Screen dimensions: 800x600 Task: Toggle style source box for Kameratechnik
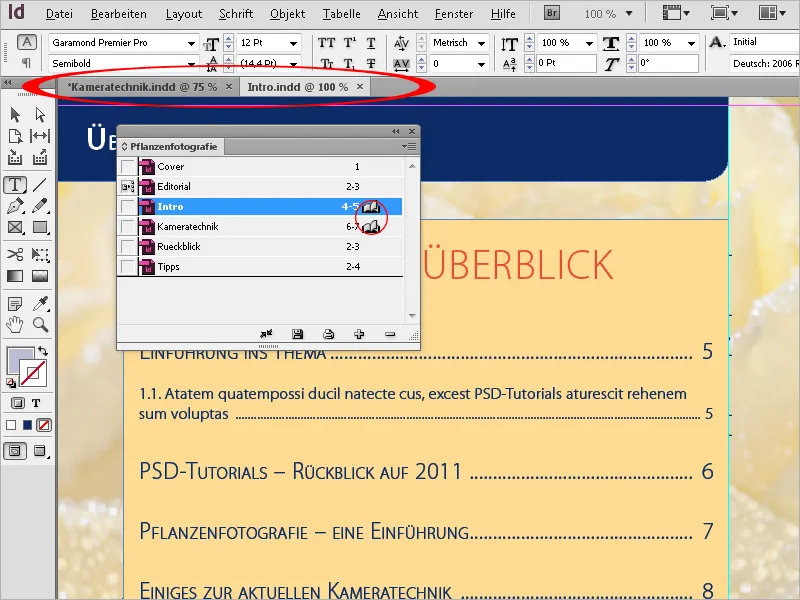(128, 227)
